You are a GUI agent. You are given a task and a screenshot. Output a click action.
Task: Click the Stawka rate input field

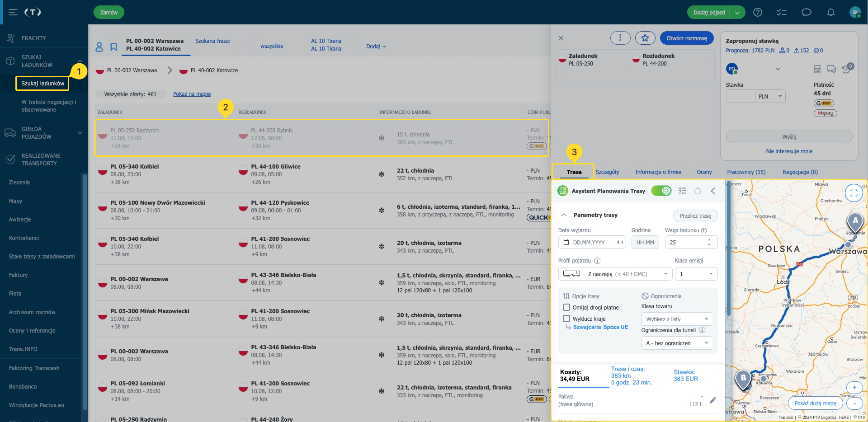(741, 96)
